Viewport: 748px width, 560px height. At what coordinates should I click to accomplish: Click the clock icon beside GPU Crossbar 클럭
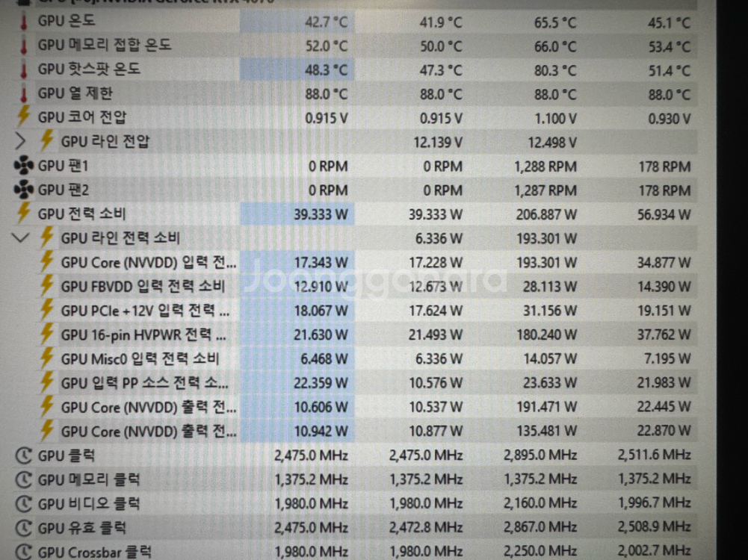pyautogui.click(x=25, y=552)
